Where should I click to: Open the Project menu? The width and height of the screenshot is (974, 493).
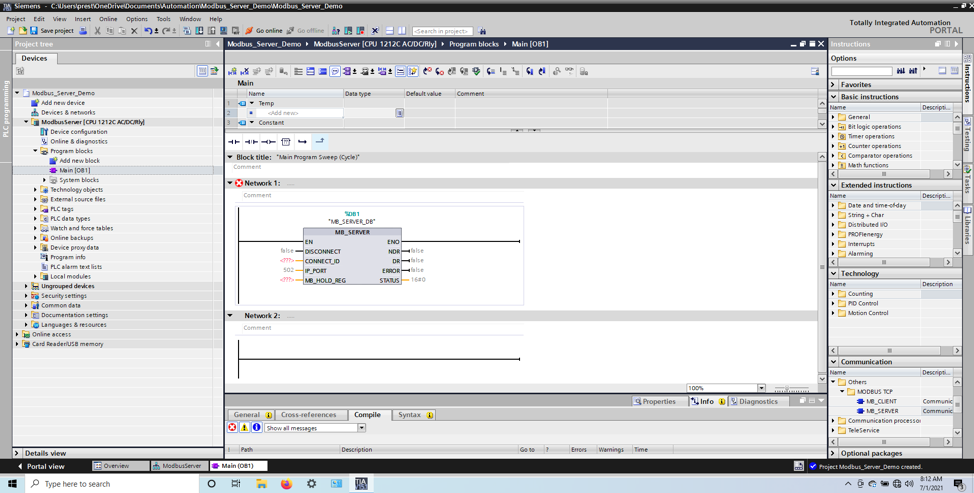point(16,19)
